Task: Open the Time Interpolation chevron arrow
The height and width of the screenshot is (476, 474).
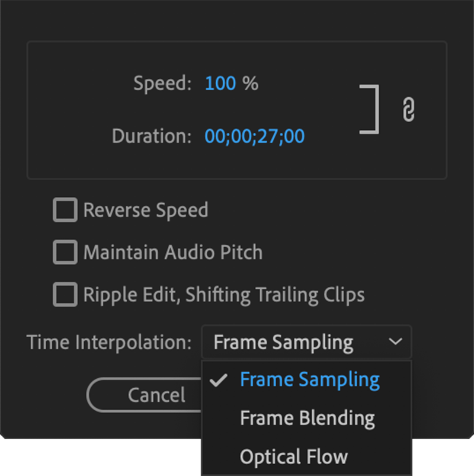Action: (x=396, y=342)
